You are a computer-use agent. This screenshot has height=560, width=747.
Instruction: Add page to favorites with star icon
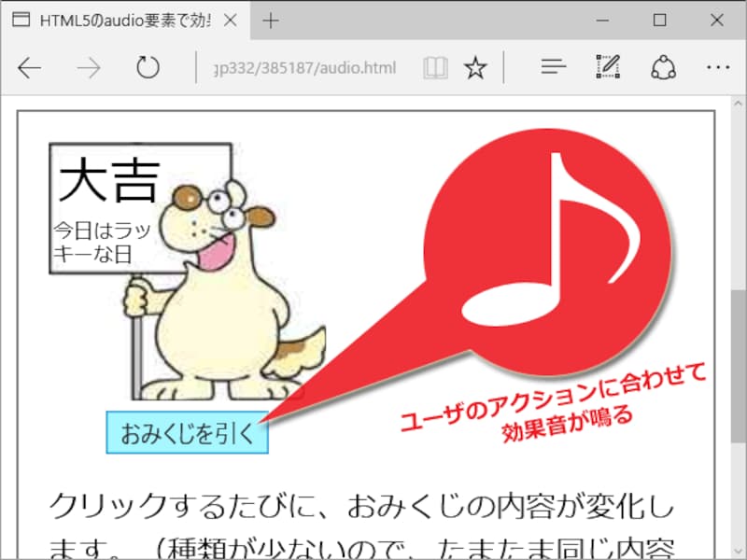point(475,68)
